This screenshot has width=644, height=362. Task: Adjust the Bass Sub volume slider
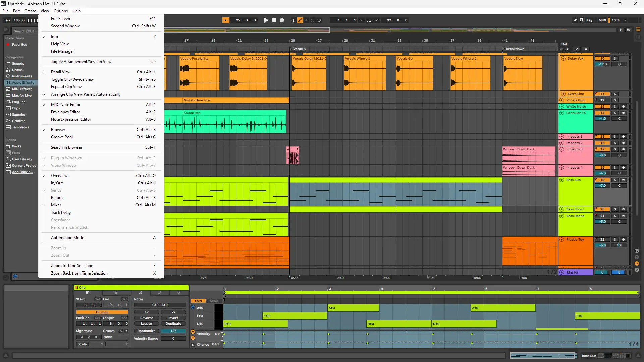602,186
